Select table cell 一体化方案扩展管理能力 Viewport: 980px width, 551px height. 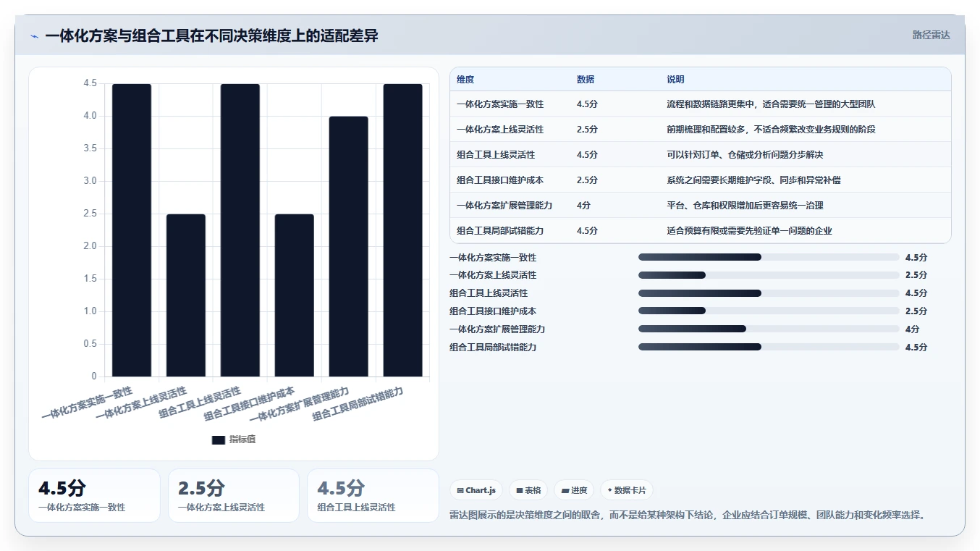point(504,206)
